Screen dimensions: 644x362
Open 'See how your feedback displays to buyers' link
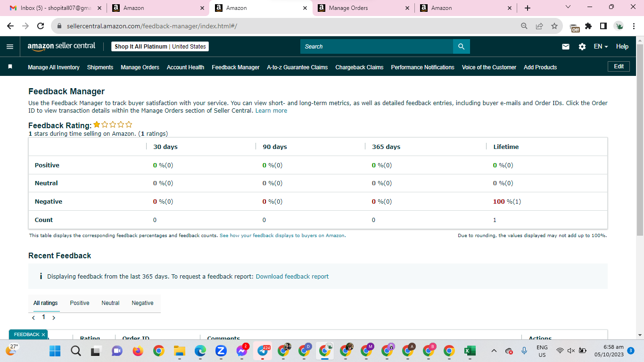tap(282, 236)
